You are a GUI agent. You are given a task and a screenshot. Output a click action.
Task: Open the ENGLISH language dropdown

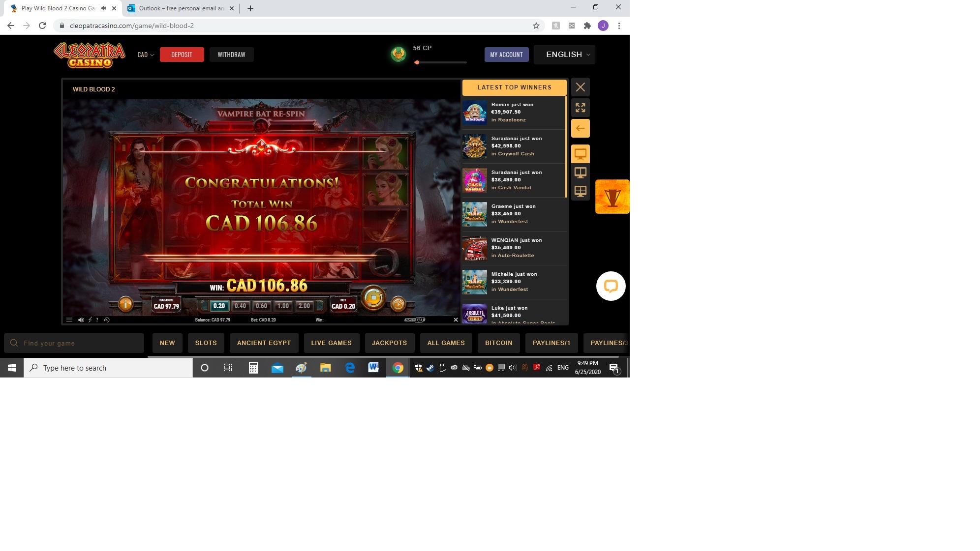tap(565, 55)
